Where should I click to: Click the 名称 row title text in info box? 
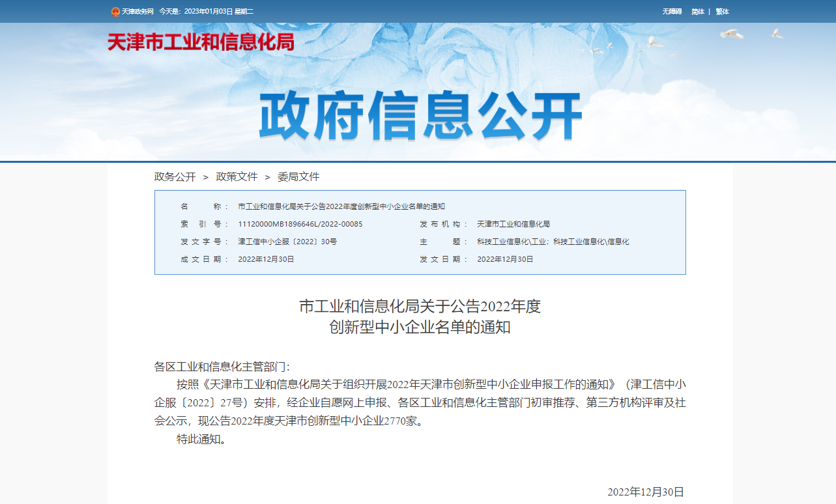(341, 206)
